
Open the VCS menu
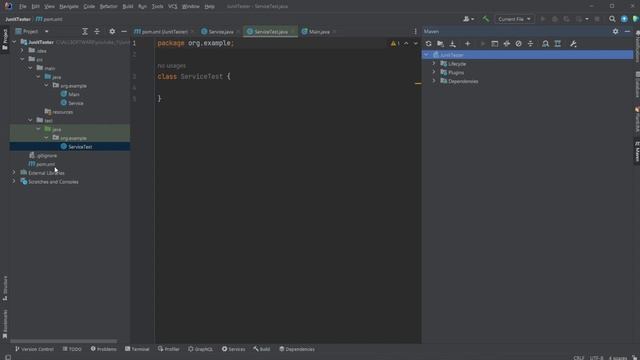tap(173, 7)
